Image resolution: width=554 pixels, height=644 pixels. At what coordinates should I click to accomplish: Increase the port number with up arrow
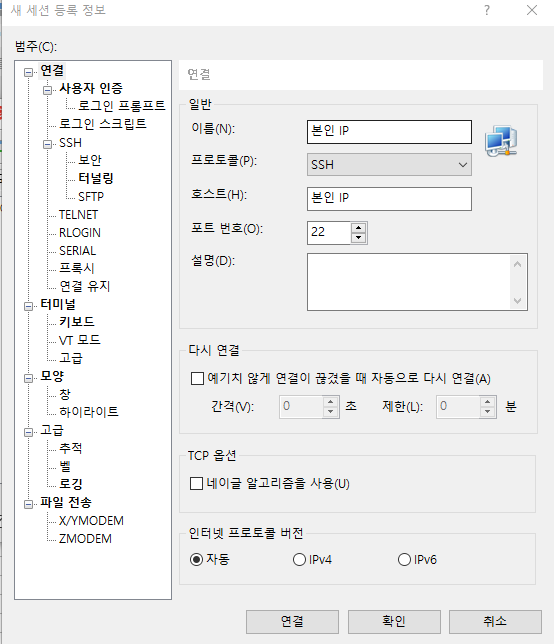(359, 228)
